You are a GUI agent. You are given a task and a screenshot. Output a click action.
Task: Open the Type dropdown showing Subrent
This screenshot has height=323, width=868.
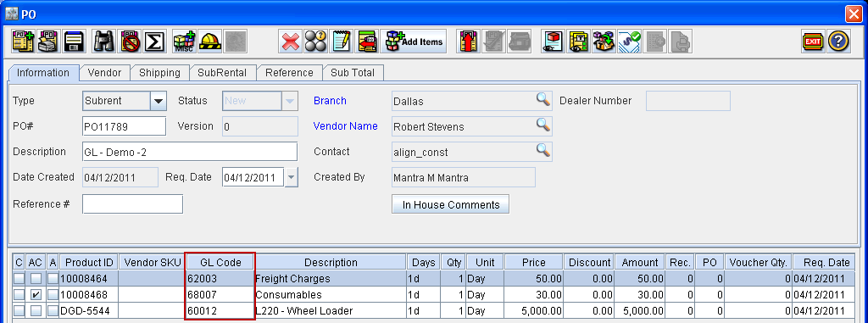pos(159,102)
